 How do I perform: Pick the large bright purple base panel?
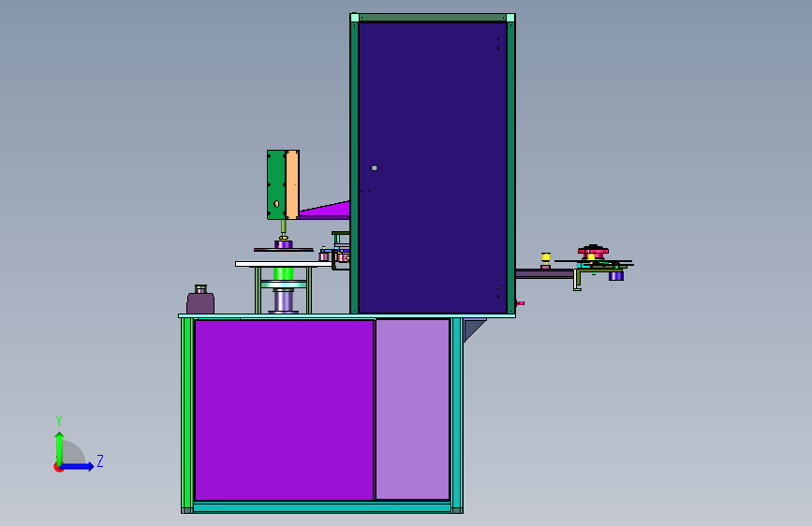284,410
